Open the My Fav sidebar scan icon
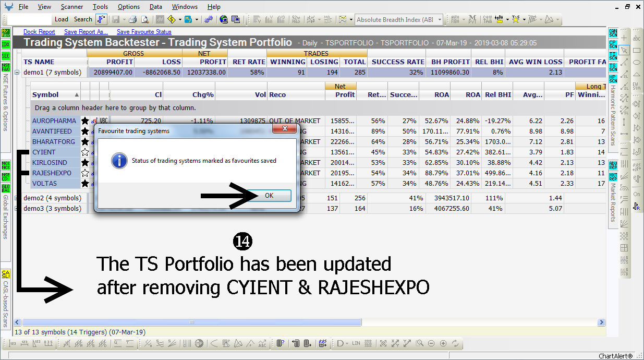This screenshot has width=644, height=360. (x=6, y=33)
